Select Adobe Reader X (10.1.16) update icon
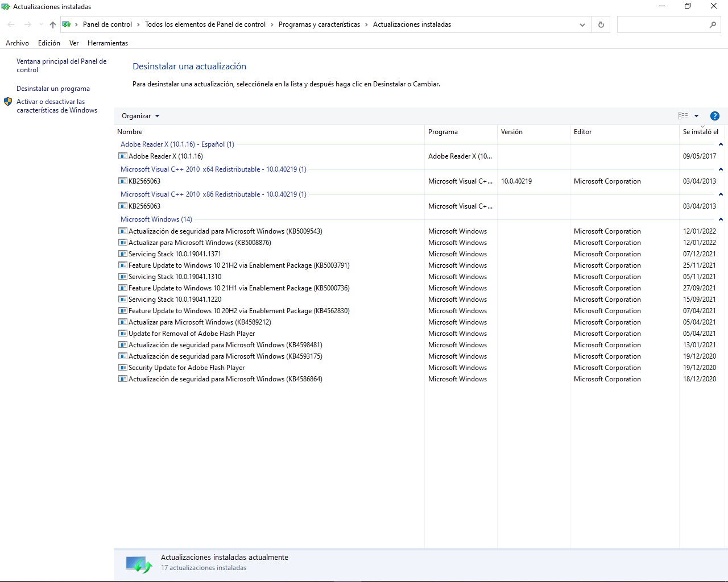Screen dimensions: 728x582 122,156
